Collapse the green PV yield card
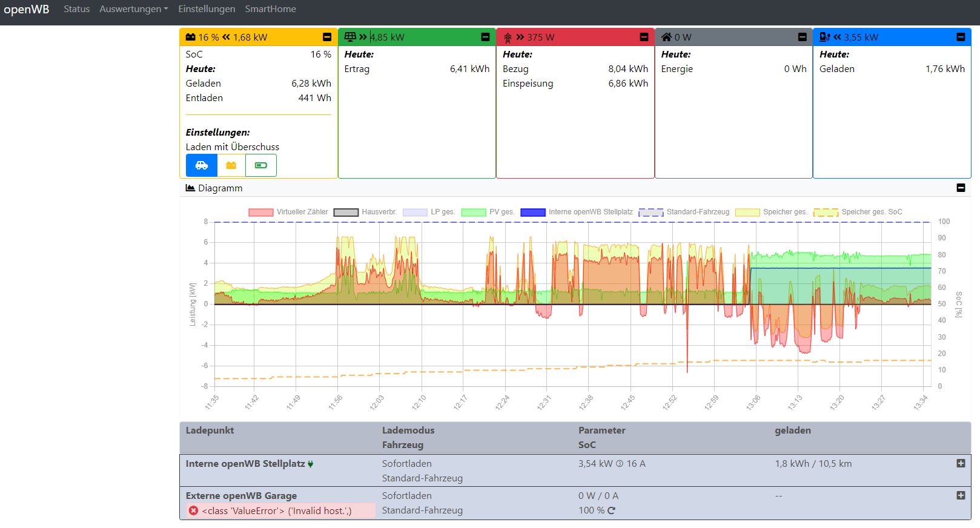The height and width of the screenshot is (528, 980). (485, 37)
